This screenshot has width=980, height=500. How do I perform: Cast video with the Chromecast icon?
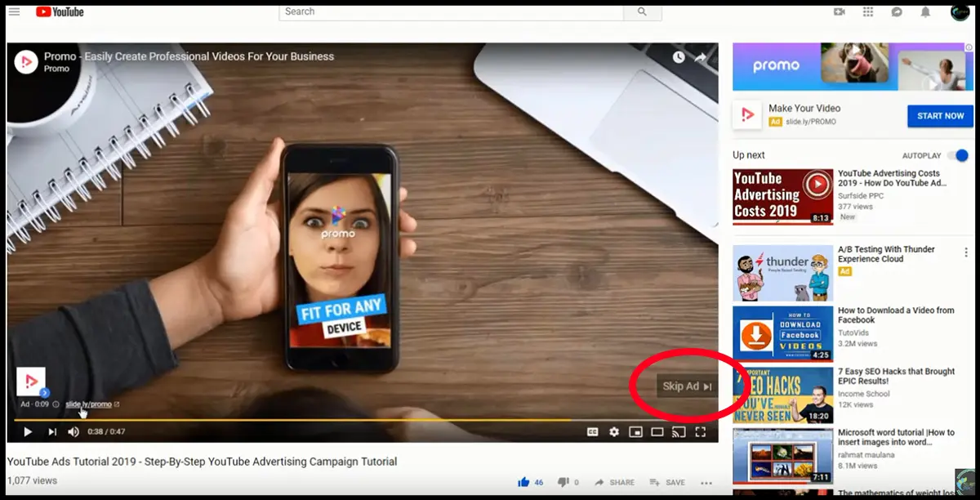click(679, 431)
